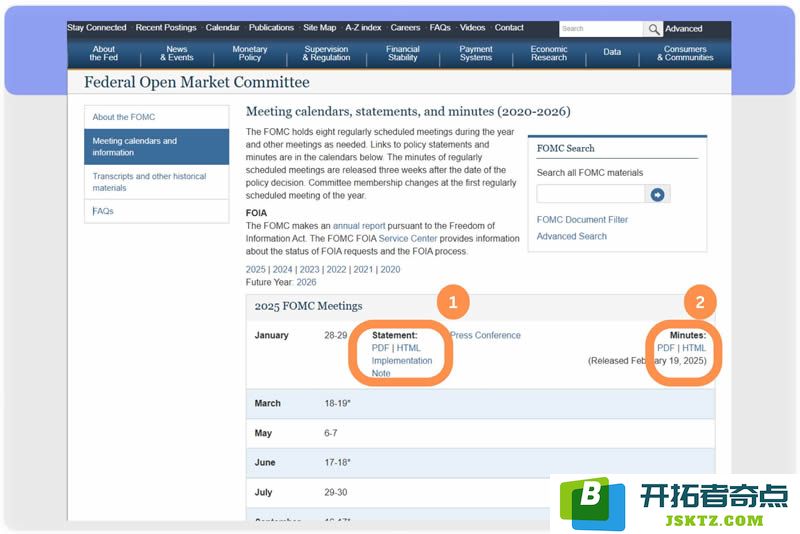Jump to 2020 meetings year link

click(x=390, y=270)
